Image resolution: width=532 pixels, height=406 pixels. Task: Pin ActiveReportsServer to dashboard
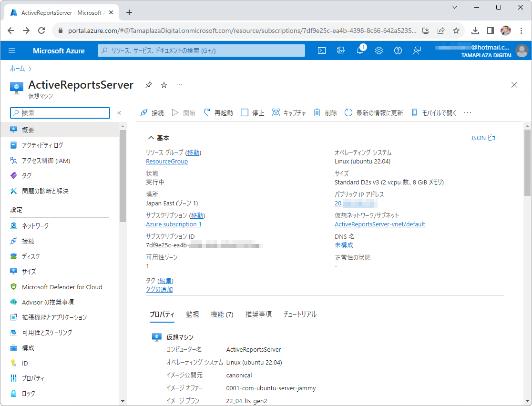(x=149, y=85)
